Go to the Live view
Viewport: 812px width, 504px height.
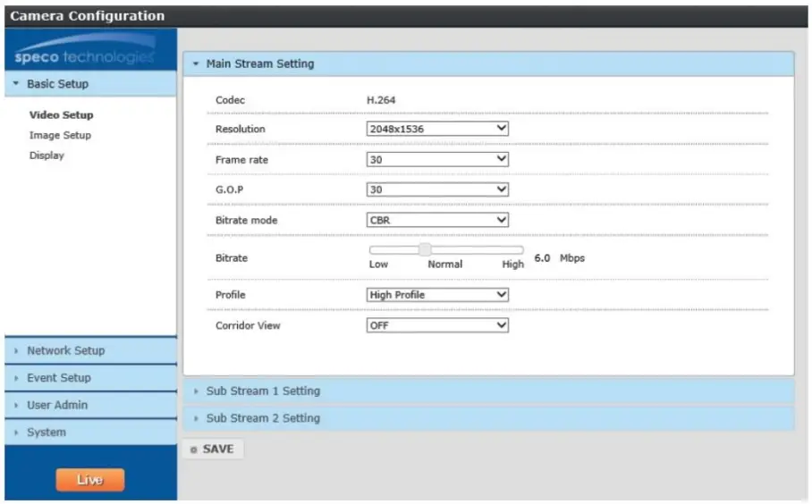tap(90, 480)
